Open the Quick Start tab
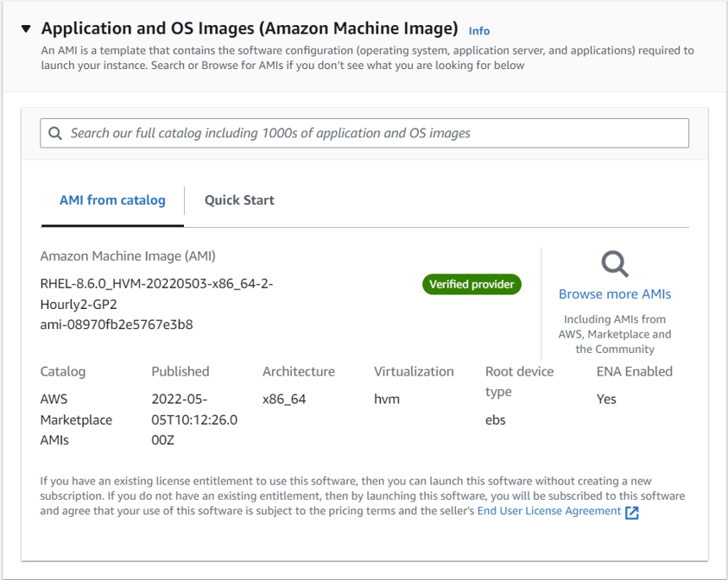This screenshot has width=728, height=580. click(x=239, y=200)
